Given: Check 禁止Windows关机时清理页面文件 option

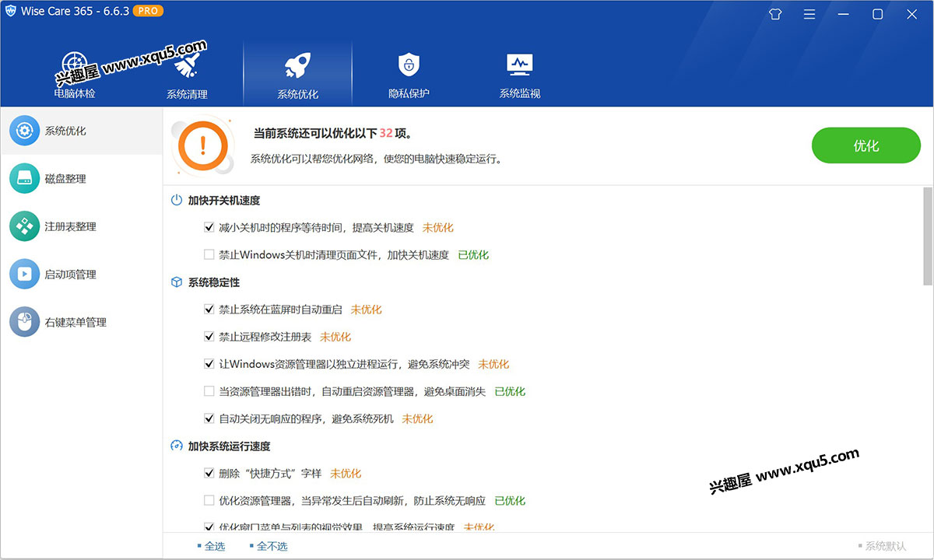Looking at the screenshot, I should 209,254.
